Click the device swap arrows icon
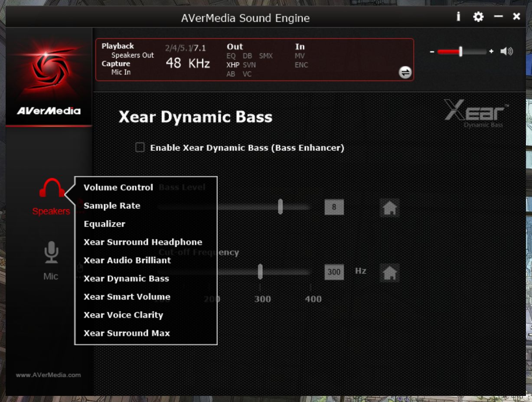Viewport: 532px width, 402px height. (x=405, y=72)
